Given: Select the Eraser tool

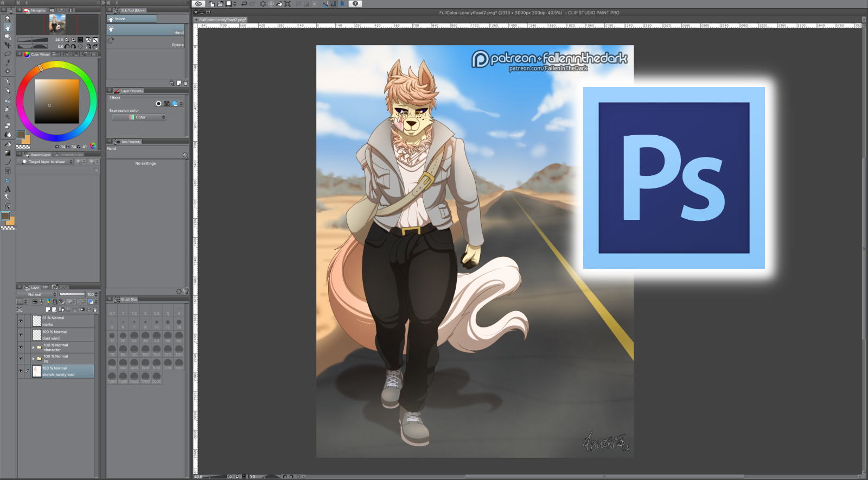Looking at the screenshot, I should 8,126.
